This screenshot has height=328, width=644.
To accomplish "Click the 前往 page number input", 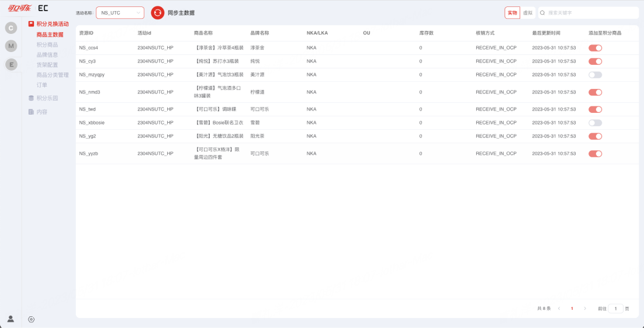I will tap(616, 308).
